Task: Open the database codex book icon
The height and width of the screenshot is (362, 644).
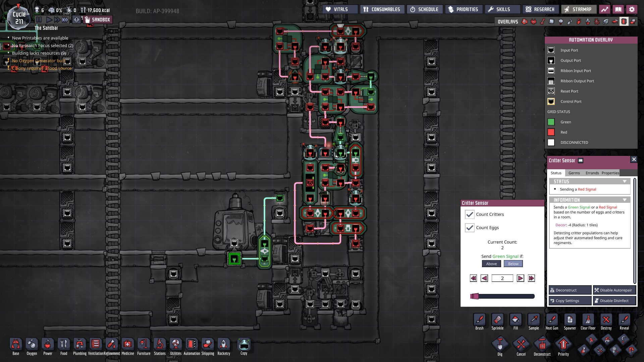Action: (x=618, y=9)
